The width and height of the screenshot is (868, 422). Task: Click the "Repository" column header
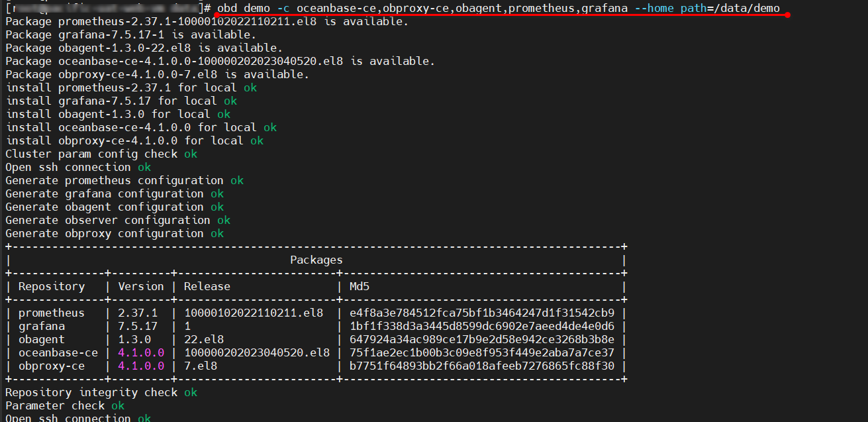(52, 286)
